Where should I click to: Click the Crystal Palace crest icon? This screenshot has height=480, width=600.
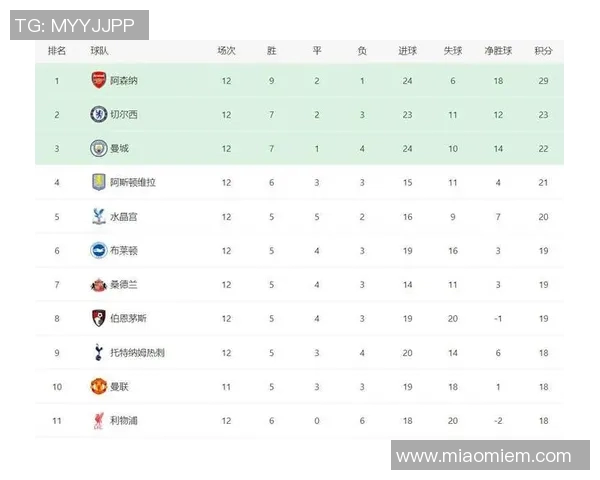click(98, 216)
